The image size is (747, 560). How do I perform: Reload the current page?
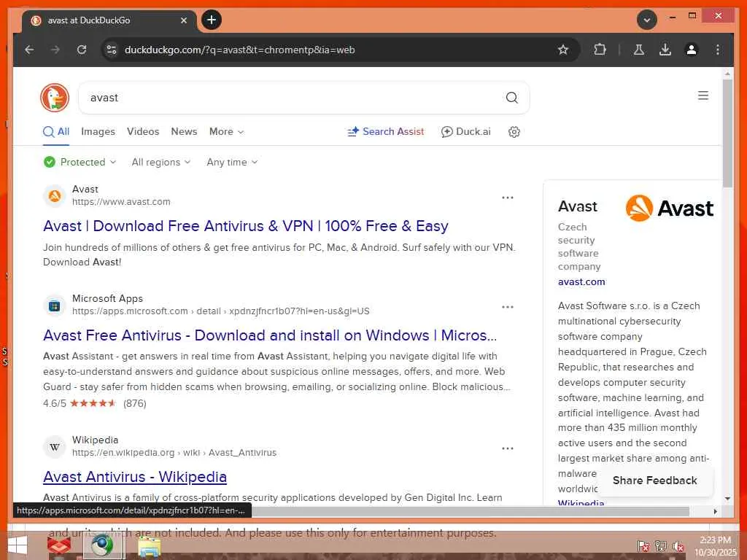point(82,50)
